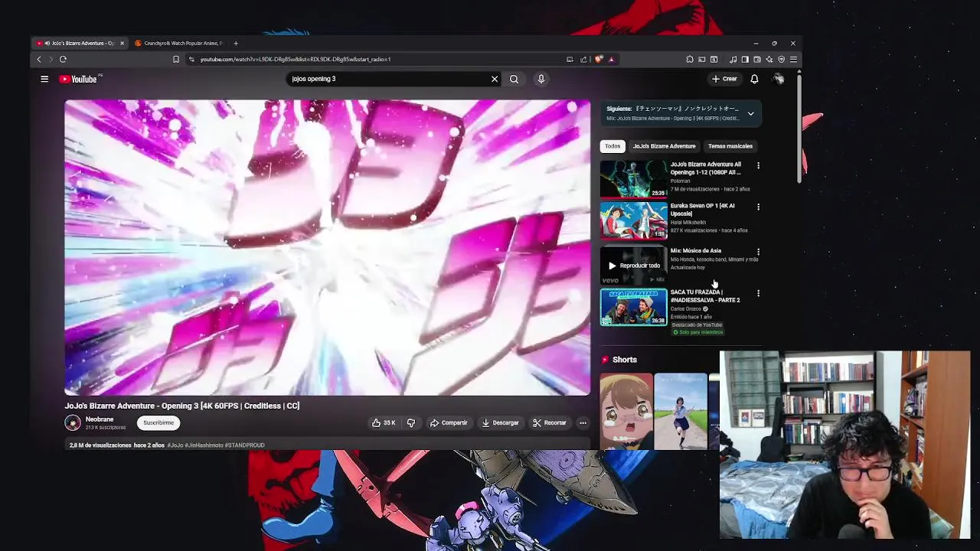
Task: Open the Leo AI star icon
Action: [x=769, y=59]
